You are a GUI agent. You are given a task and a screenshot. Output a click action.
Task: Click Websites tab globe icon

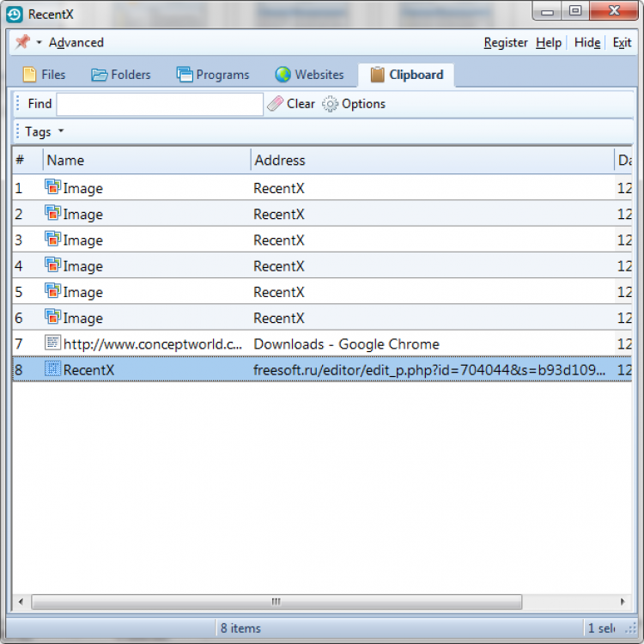click(283, 75)
